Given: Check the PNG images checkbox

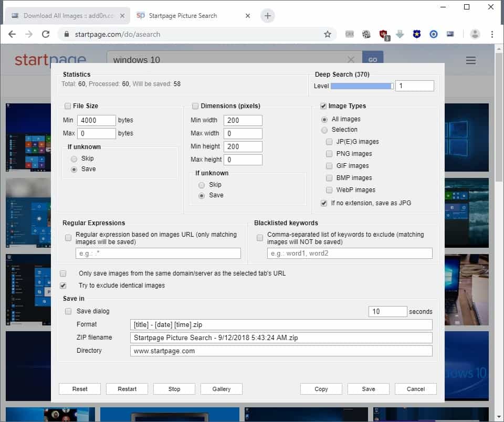Looking at the screenshot, I should [329, 154].
